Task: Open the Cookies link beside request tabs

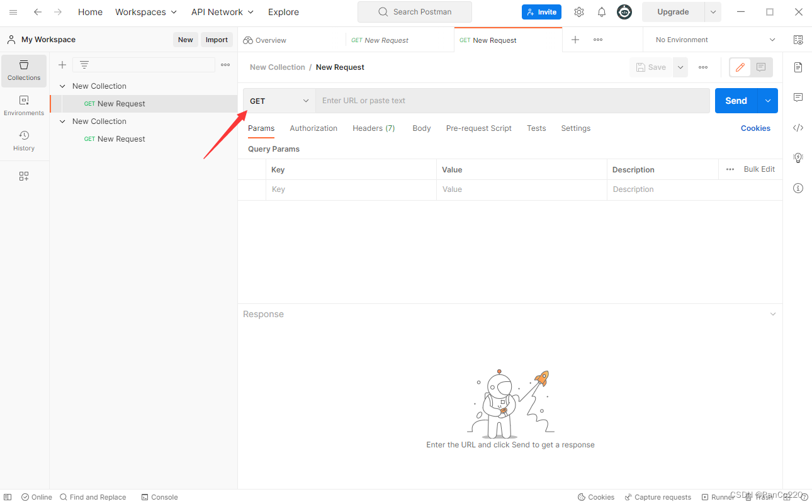Action: [x=755, y=128]
